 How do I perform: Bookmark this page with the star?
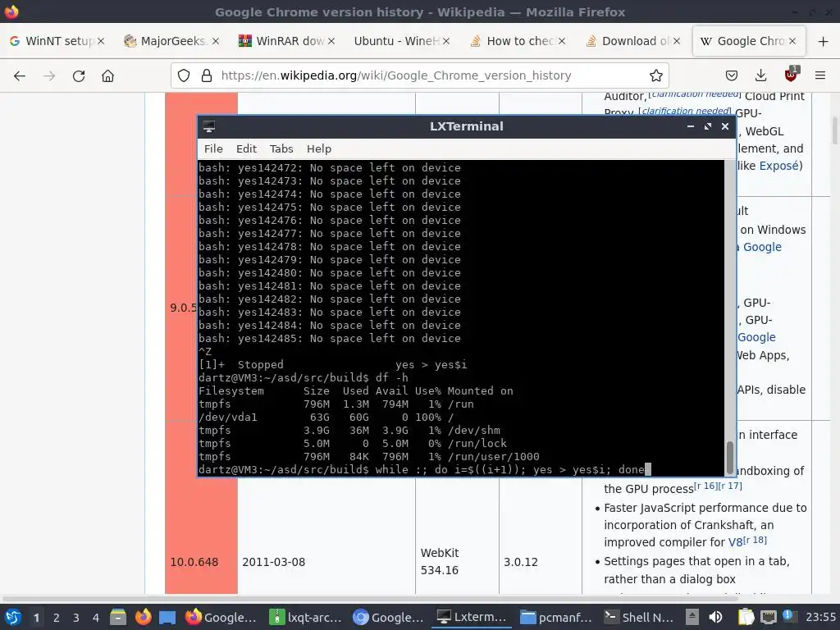[x=655, y=75]
